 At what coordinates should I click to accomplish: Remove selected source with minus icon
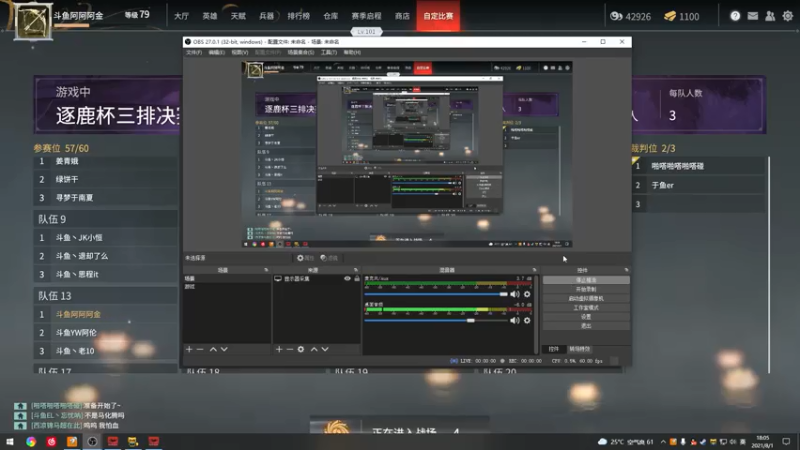click(290, 349)
